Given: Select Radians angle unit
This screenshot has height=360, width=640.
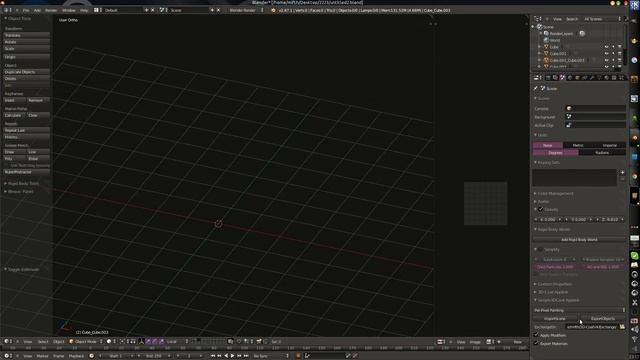Looking at the screenshot, I should 602,152.
